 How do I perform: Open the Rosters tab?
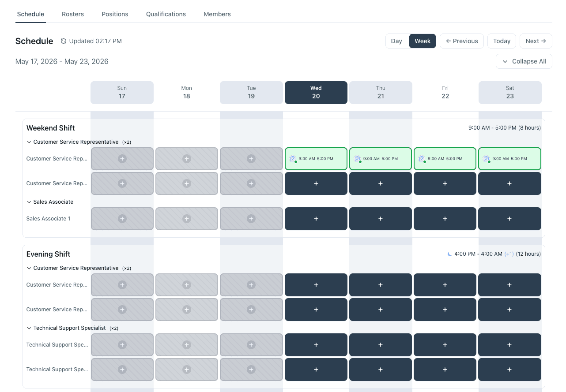(x=73, y=14)
